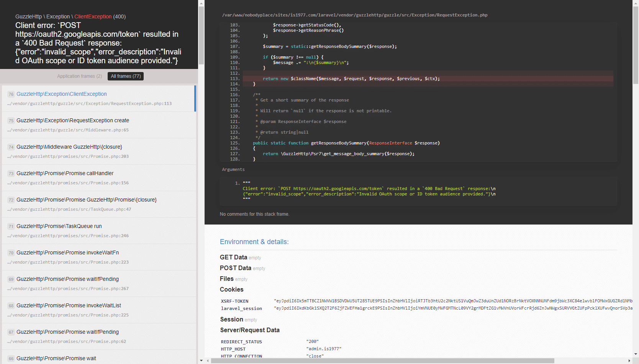Click the left panel scroll up arrow
Image resolution: width=639 pixels, height=364 pixels.
click(202, 3)
